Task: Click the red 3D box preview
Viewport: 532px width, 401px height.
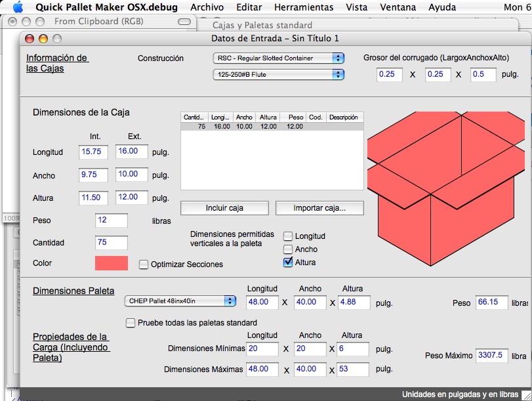Action: [446, 188]
